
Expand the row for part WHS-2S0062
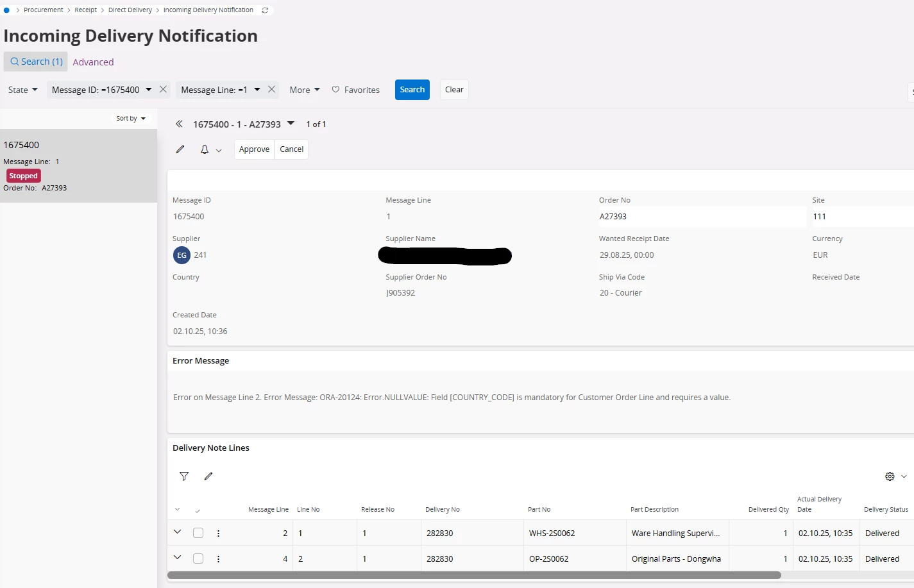coord(178,532)
